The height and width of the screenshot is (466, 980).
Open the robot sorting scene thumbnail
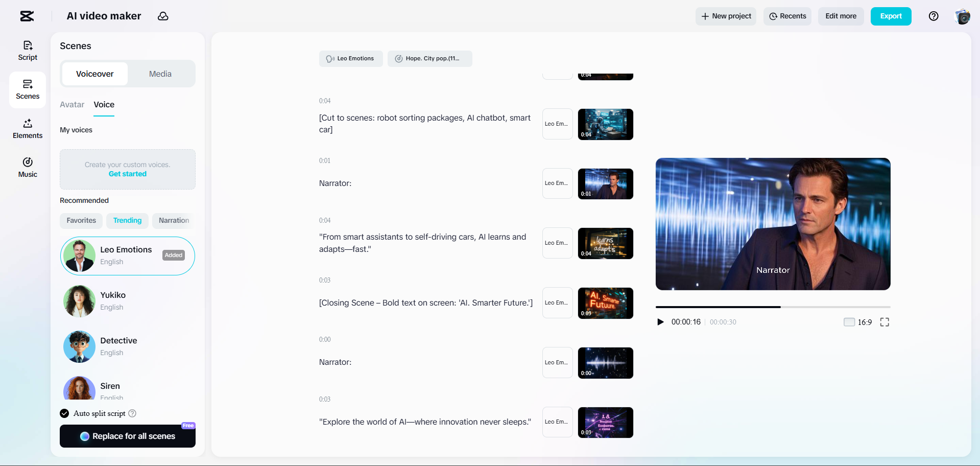click(606, 124)
